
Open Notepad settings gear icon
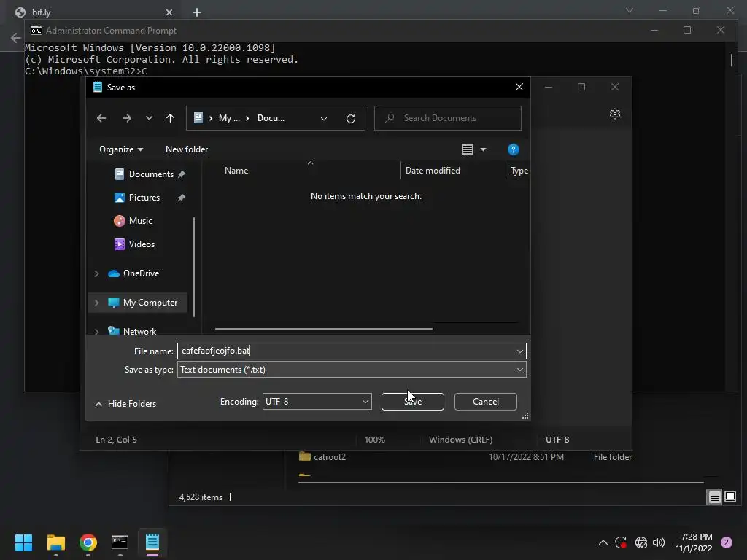[x=615, y=114]
